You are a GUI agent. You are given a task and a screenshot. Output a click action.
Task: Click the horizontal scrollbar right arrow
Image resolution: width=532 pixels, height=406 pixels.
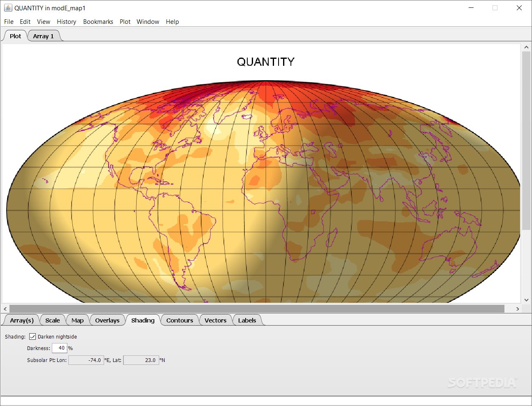[x=518, y=309]
